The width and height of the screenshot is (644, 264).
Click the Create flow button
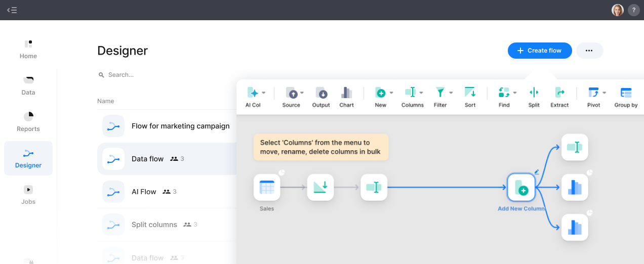pyautogui.click(x=539, y=51)
